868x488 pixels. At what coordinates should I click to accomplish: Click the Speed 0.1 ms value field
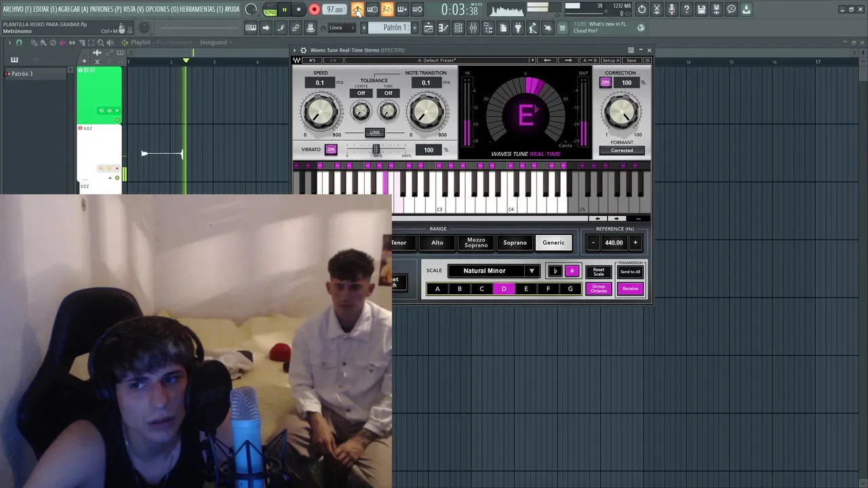coord(319,83)
